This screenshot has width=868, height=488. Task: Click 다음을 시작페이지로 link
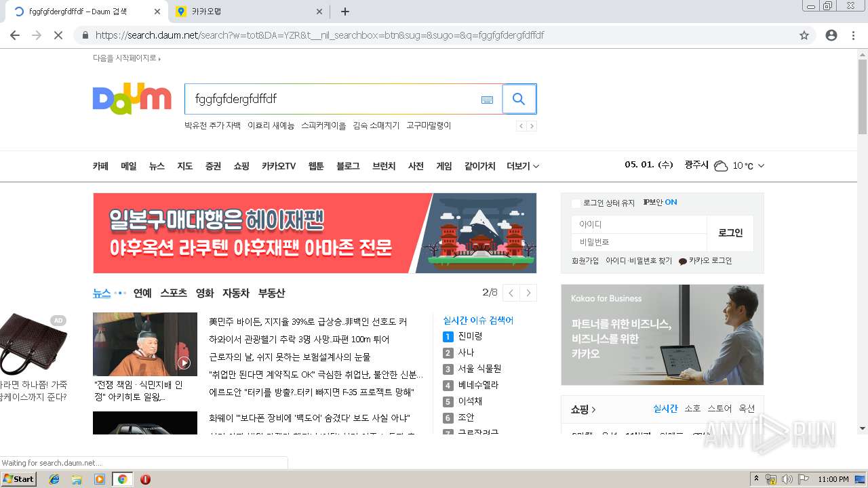pos(126,58)
